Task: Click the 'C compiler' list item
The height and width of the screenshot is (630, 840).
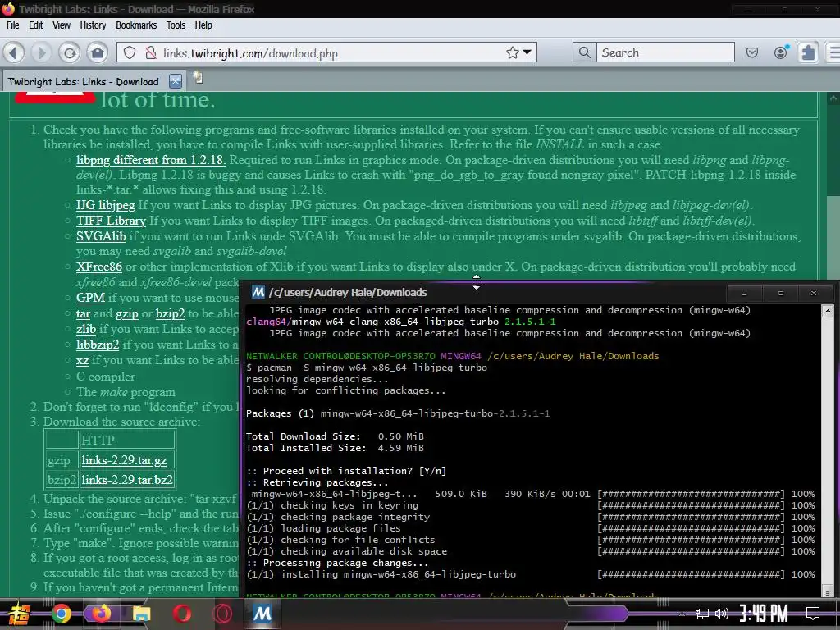Action: pyautogui.click(x=106, y=377)
